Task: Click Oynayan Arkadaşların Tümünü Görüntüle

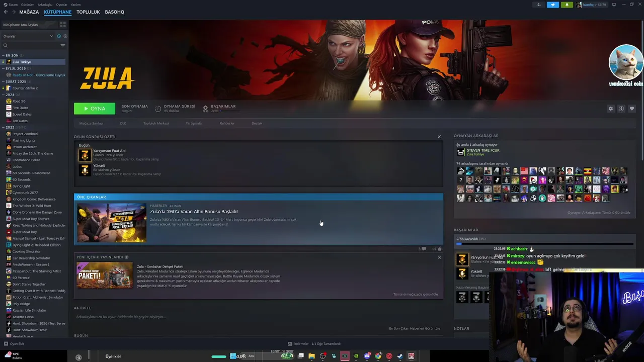Action: (x=599, y=213)
